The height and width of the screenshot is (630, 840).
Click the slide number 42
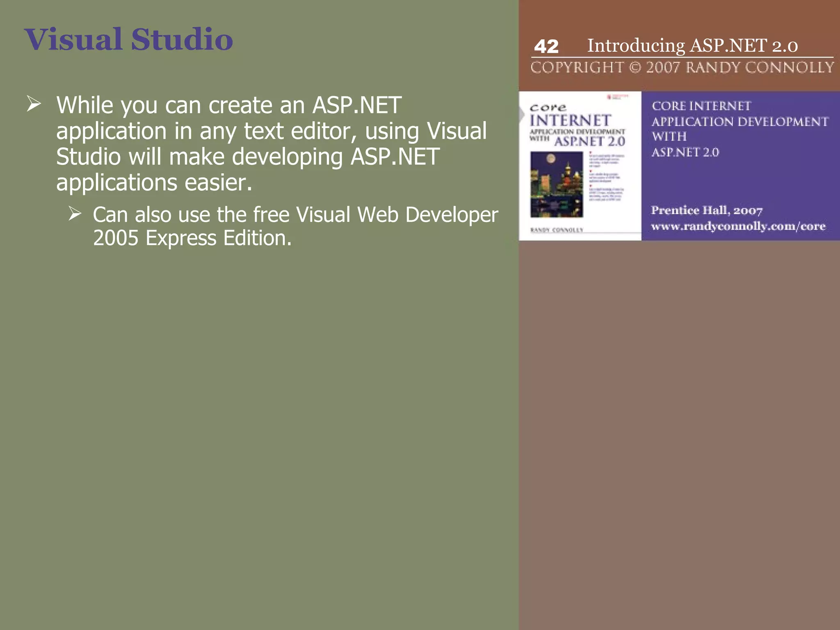click(546, 46)
